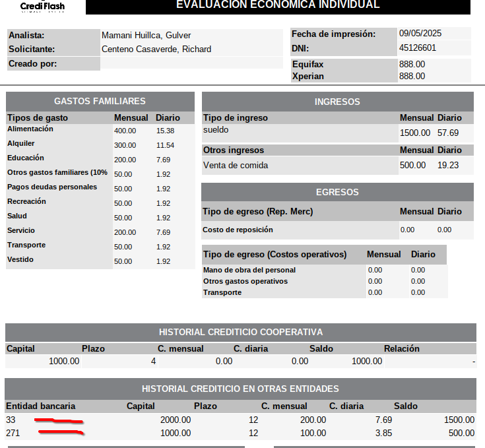
Task: Click the red underline beside entity 33
Action: (x=59, y=420)
